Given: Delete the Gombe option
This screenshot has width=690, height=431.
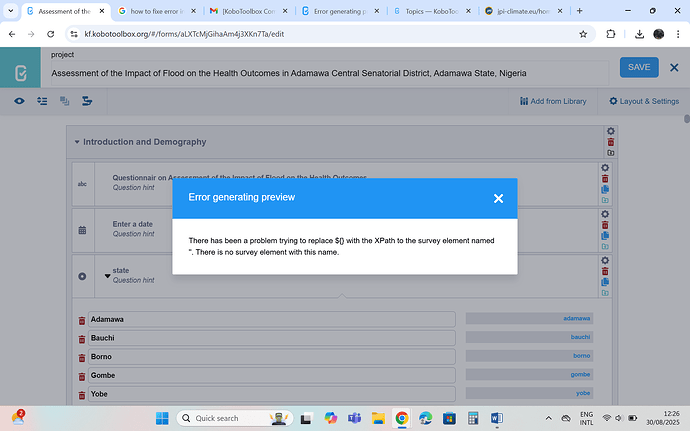Looking at the screenshot, I should point(81,376).
